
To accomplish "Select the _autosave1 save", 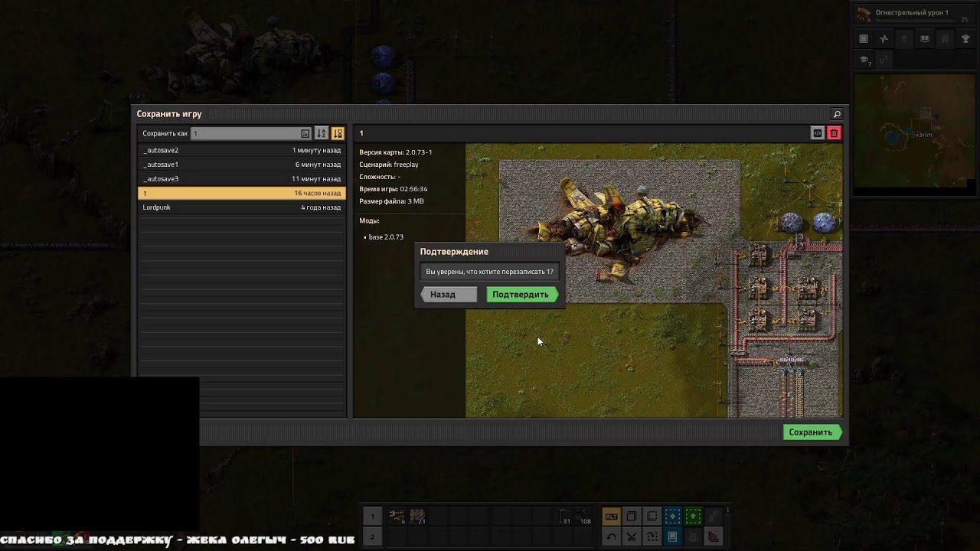I will (242, 165).
